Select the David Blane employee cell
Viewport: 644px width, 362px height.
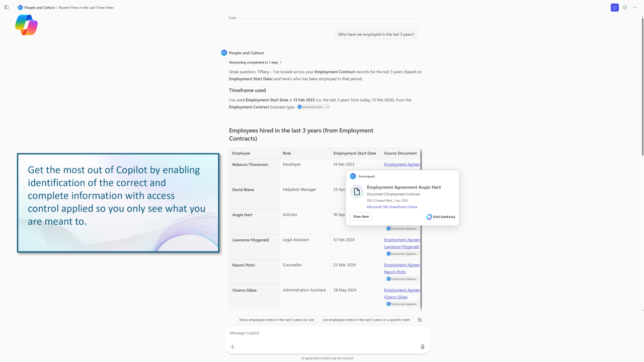tap(255, 197)
